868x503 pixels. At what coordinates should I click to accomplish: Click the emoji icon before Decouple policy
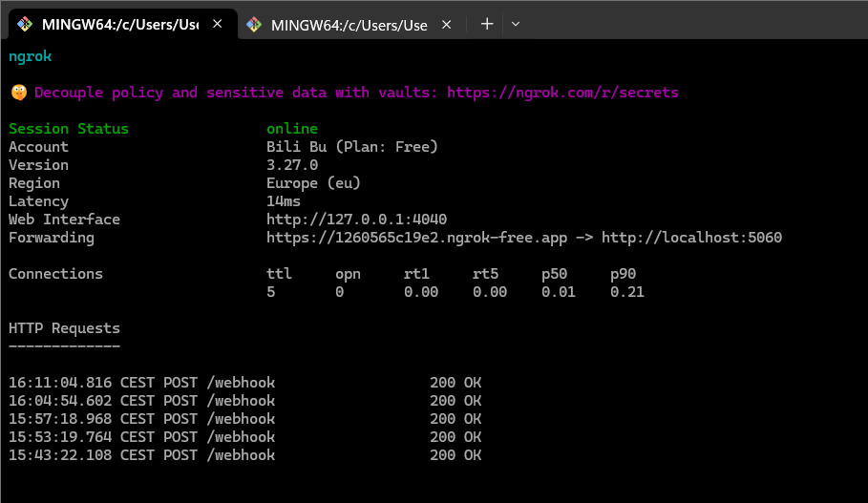(x=19, y=93)
